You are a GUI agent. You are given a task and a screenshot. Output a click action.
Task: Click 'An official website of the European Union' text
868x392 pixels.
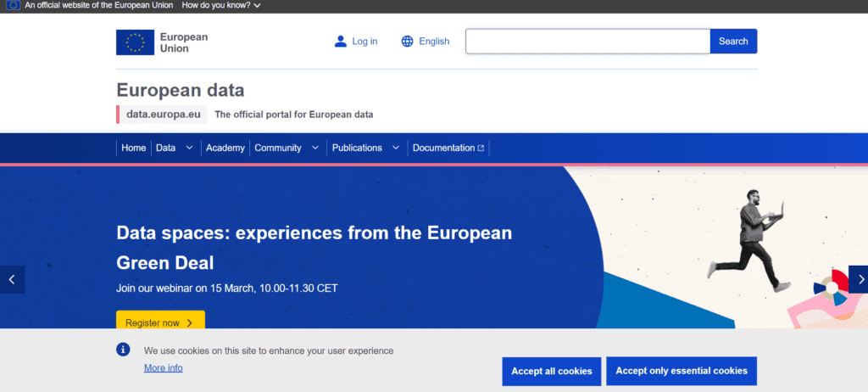click(98, 5)
